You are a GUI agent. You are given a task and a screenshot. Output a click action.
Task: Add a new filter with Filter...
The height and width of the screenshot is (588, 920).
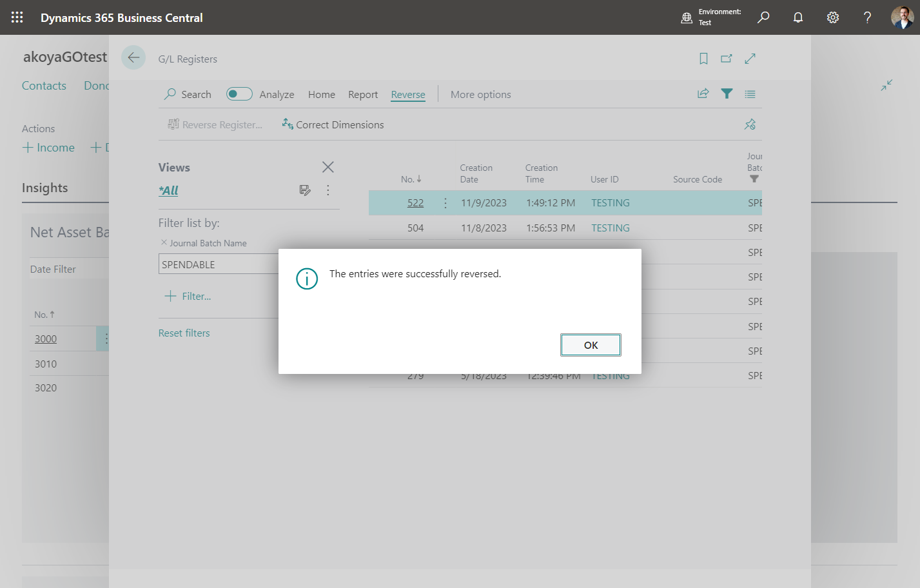188,296
